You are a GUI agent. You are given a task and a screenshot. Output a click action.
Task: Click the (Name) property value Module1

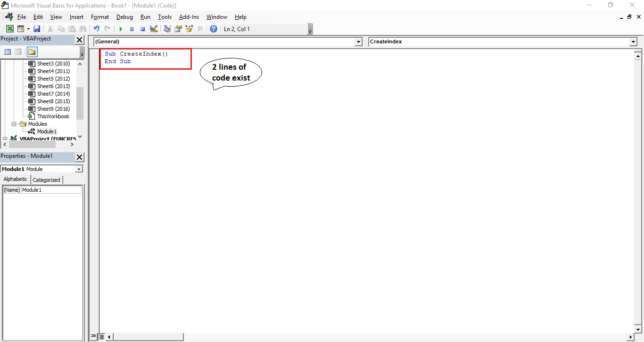coord(52,190)
